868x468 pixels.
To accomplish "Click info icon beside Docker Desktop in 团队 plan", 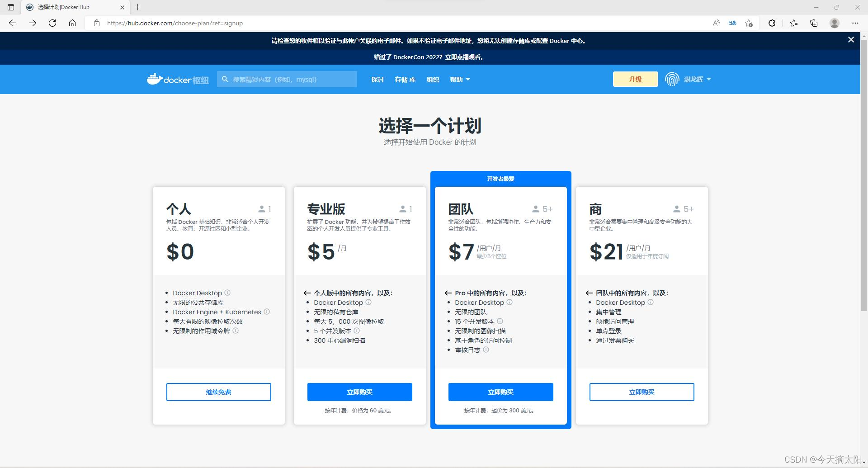I will click(x=509, y=302).
